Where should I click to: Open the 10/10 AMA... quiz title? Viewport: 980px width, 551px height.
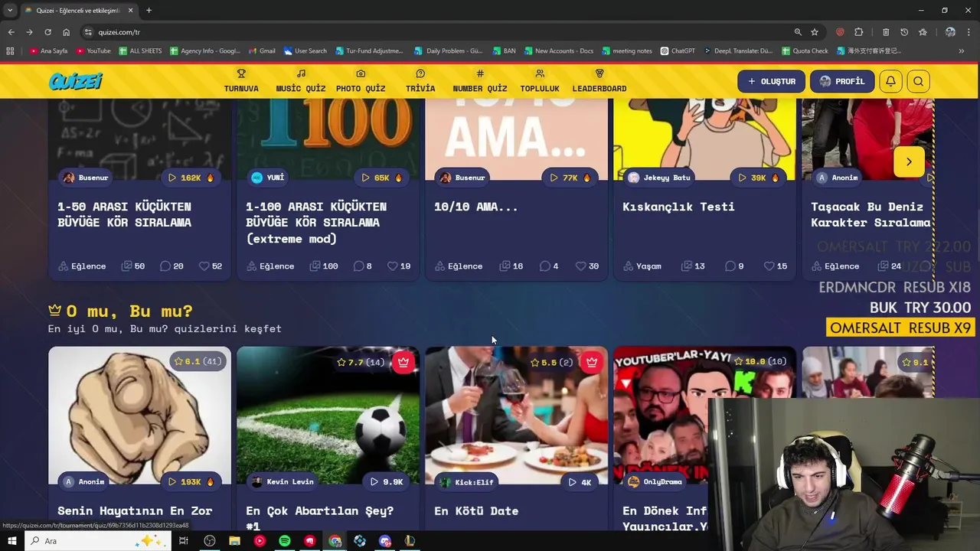coord(476,207)
